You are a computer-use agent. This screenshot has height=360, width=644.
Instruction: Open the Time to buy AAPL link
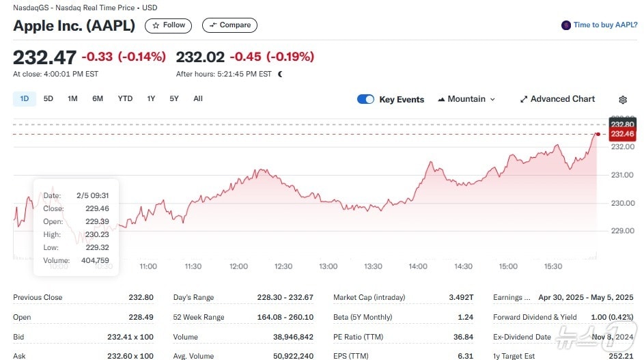(604, 25)
